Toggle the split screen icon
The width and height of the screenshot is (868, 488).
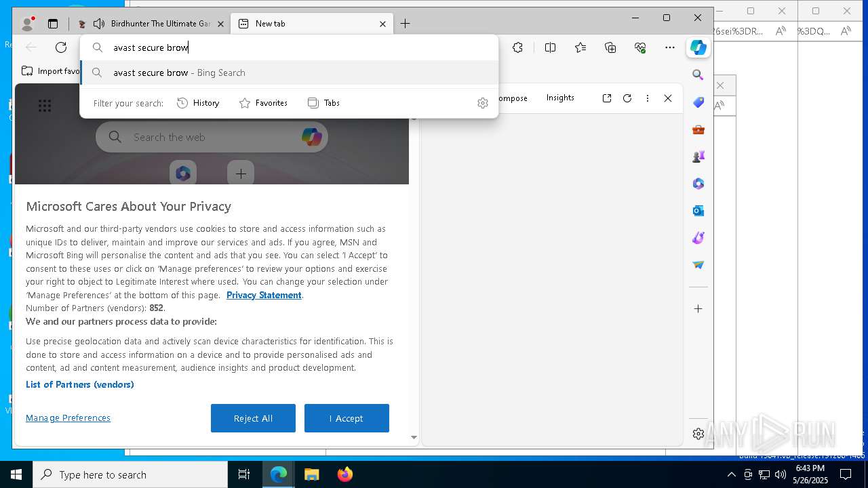point(550,47)
